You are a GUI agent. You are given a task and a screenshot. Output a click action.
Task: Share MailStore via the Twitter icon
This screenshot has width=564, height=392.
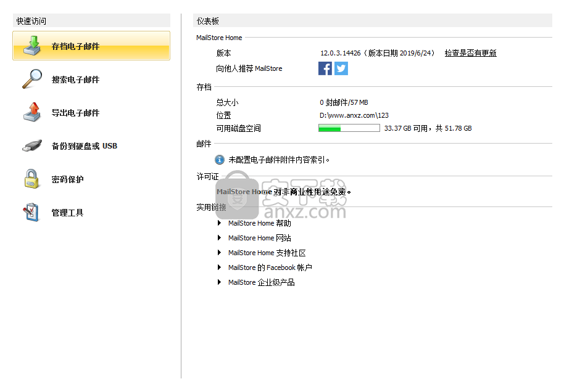[341, 68]
